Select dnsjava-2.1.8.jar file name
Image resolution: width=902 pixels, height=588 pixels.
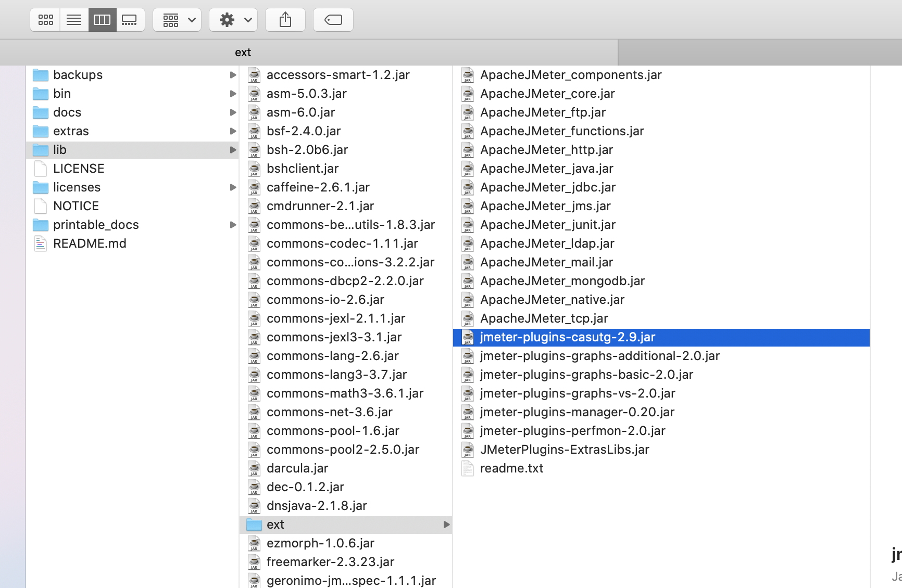coord(317,506)
